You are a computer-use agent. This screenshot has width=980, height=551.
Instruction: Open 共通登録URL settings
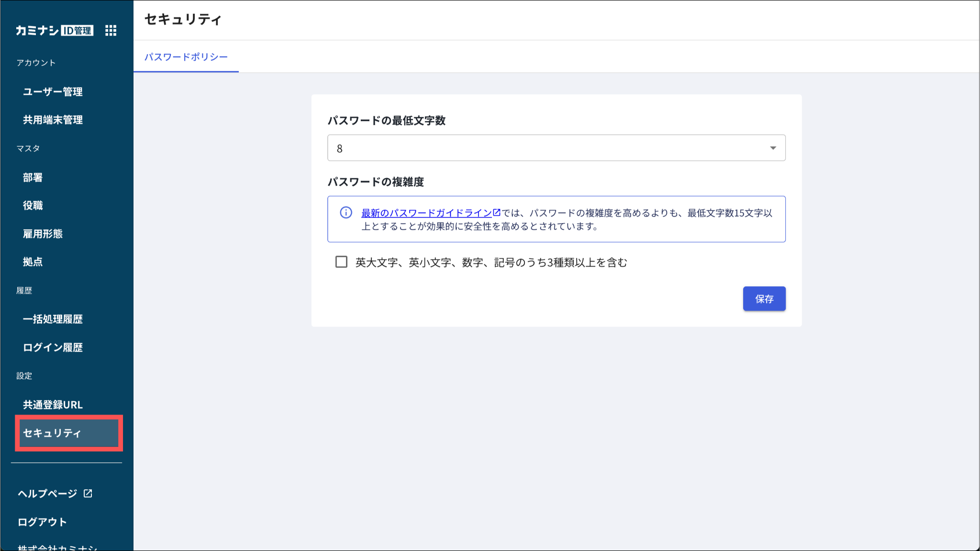pyautogui.click(x=53, y=405)
